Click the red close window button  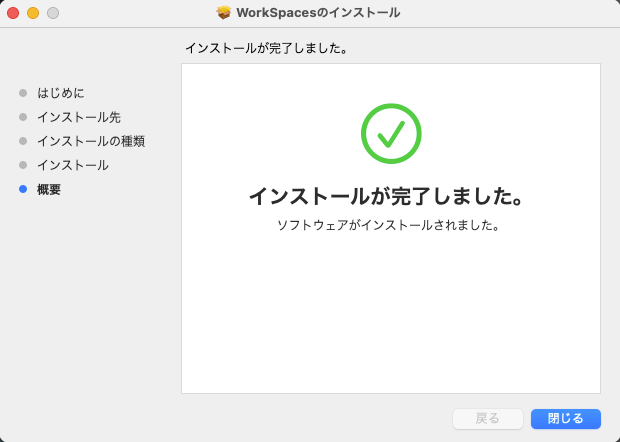[x=13, y=13]
